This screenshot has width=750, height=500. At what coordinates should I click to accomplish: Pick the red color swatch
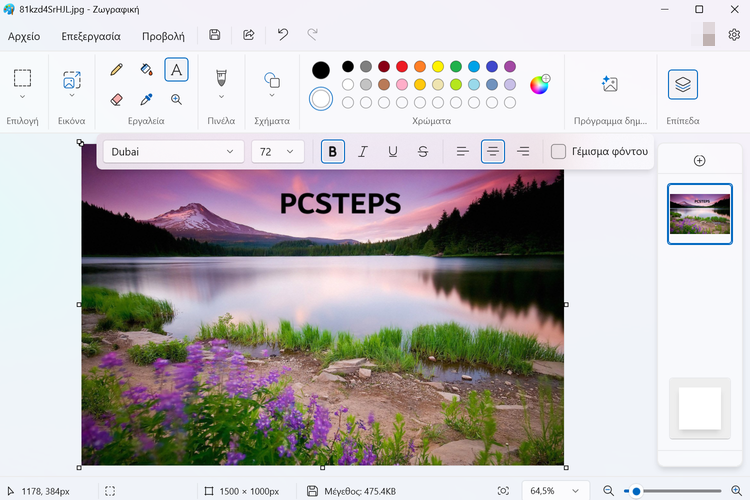coord(402,67)
